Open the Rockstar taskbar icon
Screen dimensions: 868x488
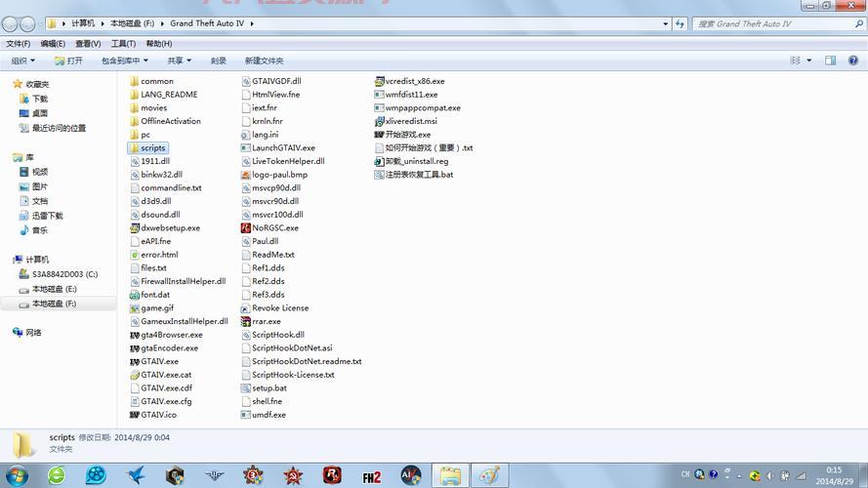332,475
